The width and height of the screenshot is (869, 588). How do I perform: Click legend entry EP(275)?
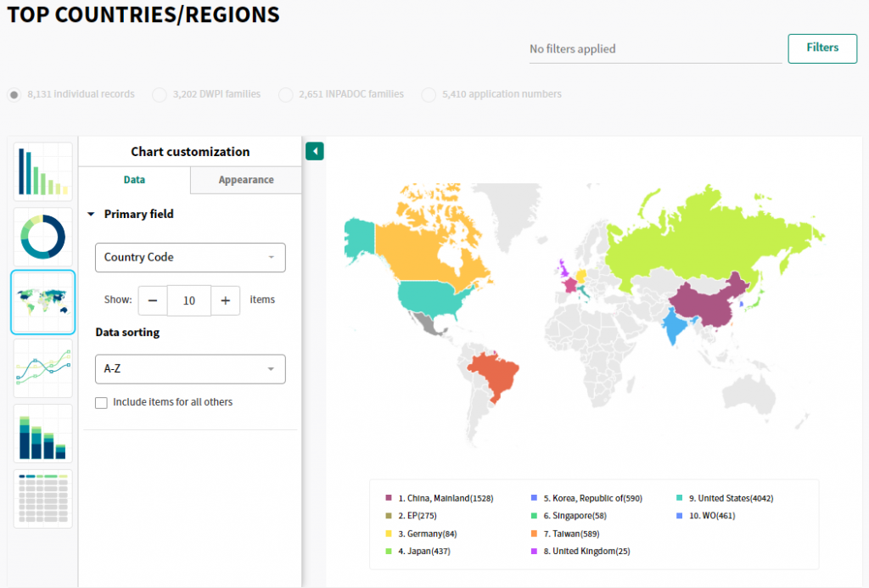(418, 515)
